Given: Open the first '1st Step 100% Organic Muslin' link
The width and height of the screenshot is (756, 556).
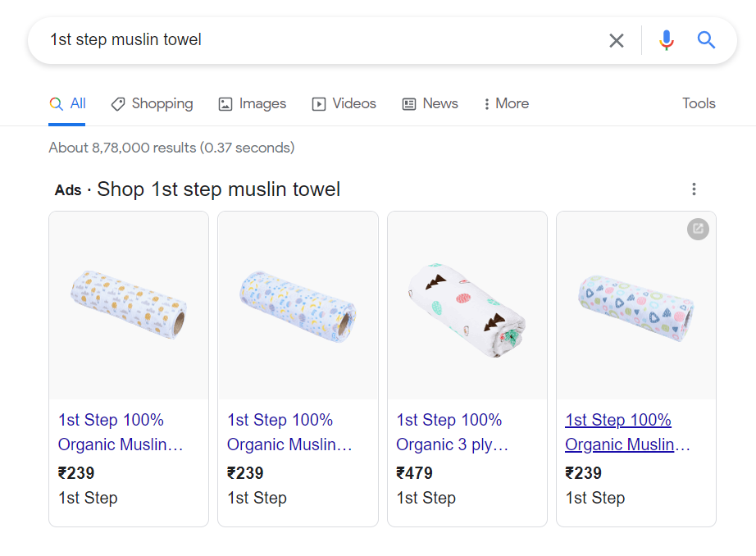Looking at the screenshot, I should [121, 432].
